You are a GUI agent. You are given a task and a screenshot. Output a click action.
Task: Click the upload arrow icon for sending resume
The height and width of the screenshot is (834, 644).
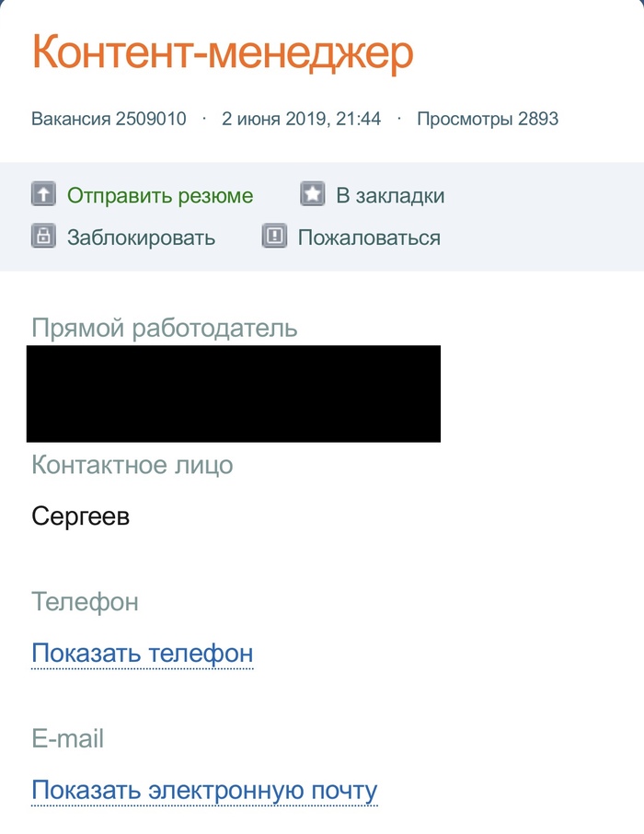43,195
